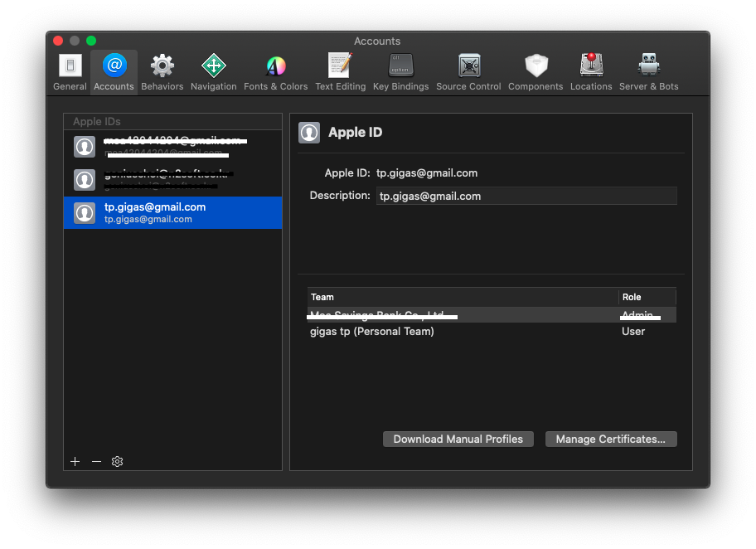Open Source Control preferences
The image size is (756, 549).
(468, 72)
